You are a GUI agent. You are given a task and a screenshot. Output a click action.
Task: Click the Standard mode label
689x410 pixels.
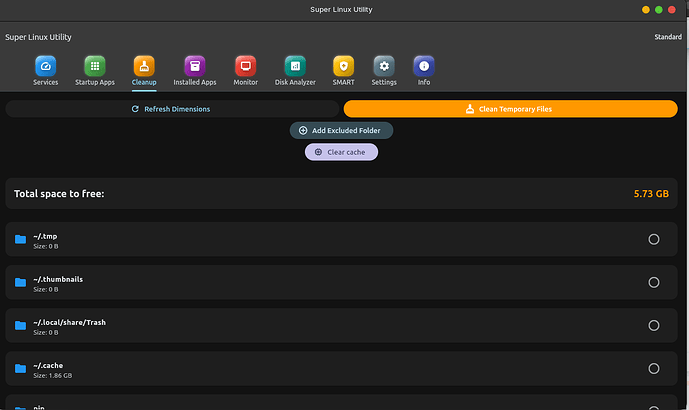coord(668,37)
